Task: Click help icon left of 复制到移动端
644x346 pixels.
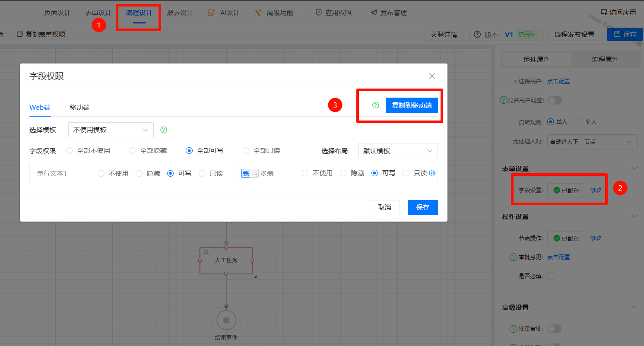Action: (x=376, y=105)
